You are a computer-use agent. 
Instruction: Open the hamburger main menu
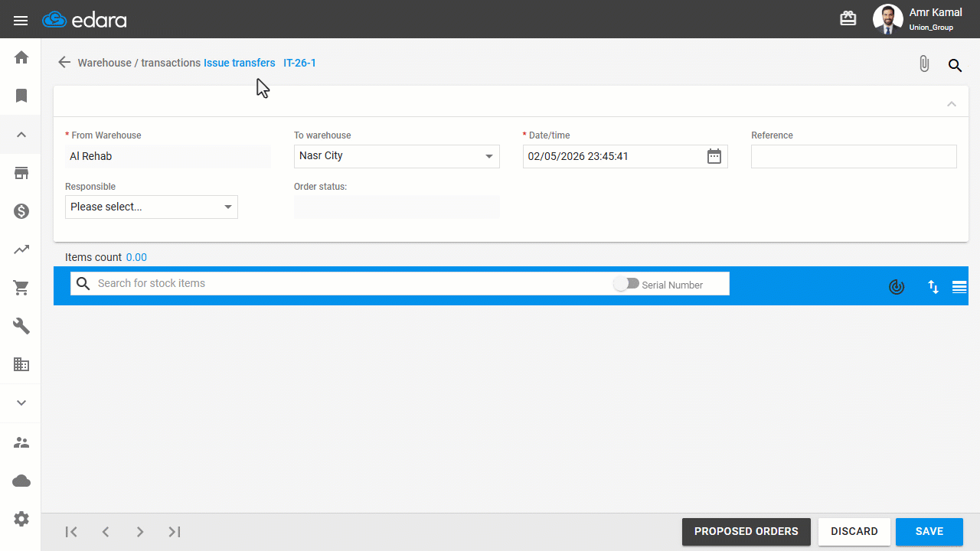pos(21,20)
